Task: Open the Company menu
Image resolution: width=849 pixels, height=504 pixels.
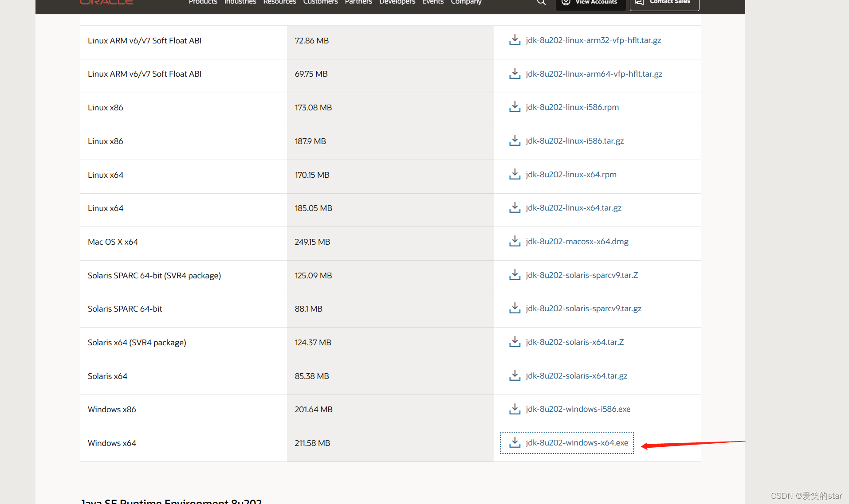Action: click(466, 2)
